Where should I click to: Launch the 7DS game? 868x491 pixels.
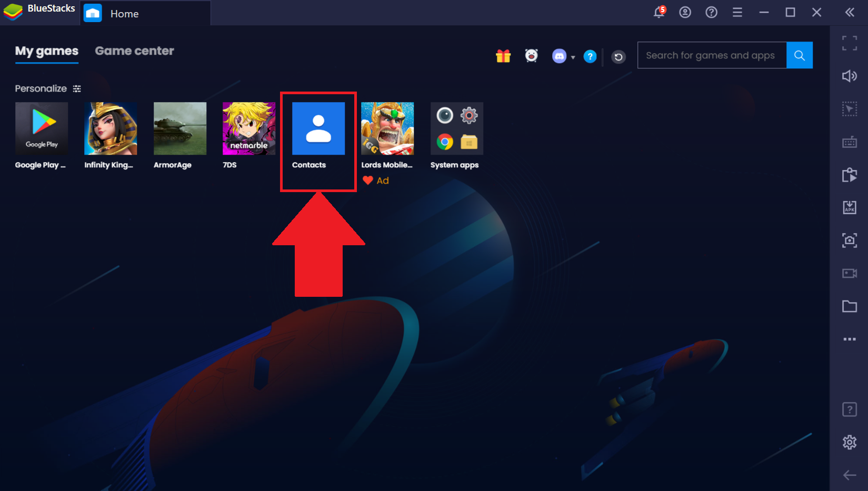249,128
